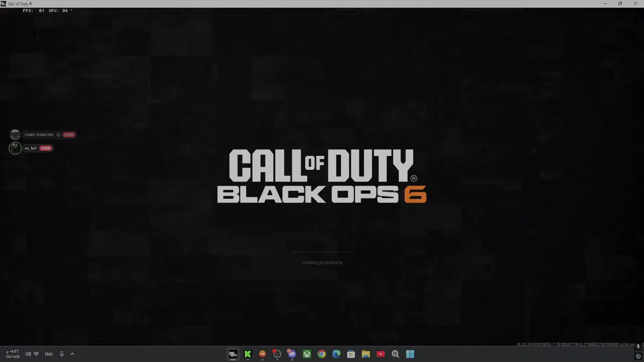Click the taskbar Search magnifier icon
644x362 pixels.
(x=395, y=354)
